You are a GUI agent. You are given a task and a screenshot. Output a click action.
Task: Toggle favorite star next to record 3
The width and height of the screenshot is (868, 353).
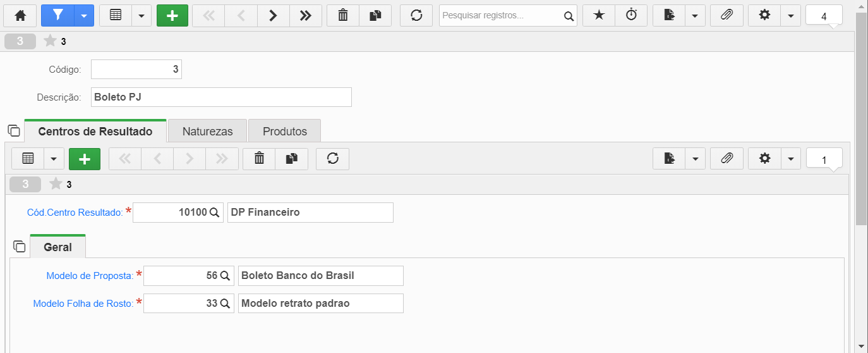[x=51, y=42]
